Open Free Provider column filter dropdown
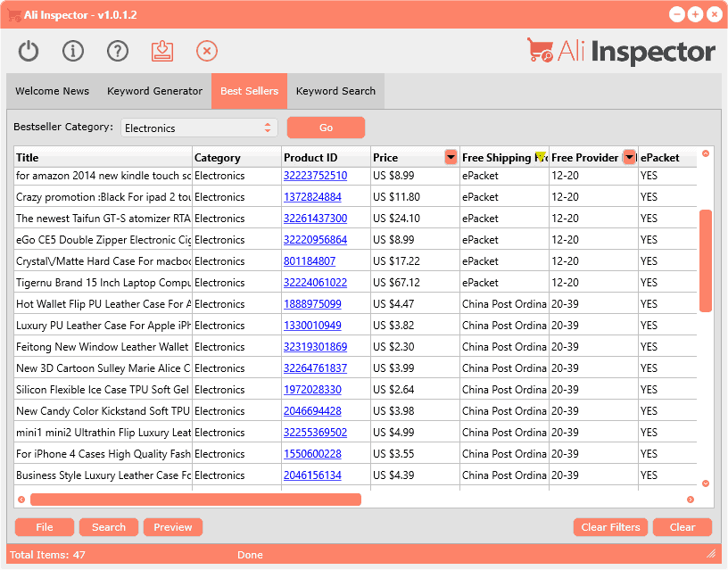The image size is (728, 570). 629,157
